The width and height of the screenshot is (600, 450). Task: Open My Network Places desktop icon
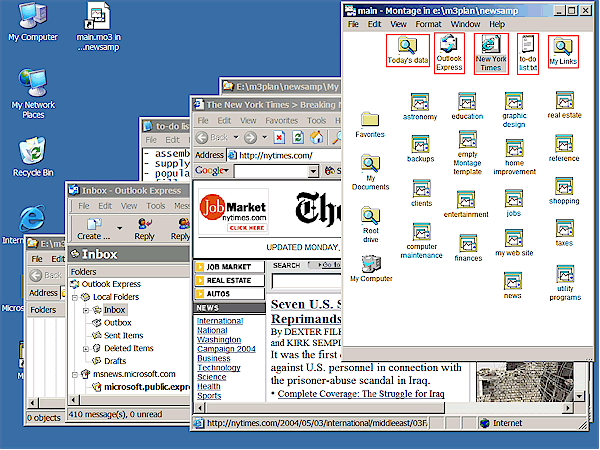pyautogui.click(x=33, y=94)
